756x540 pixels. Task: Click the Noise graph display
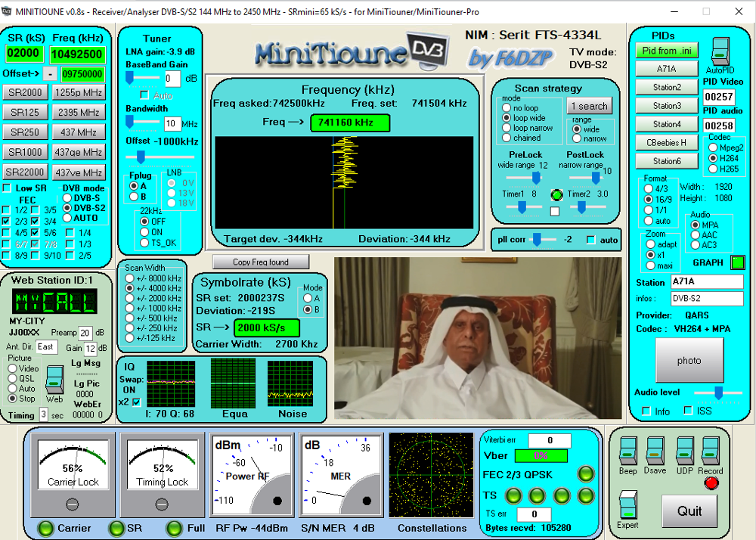290,383
